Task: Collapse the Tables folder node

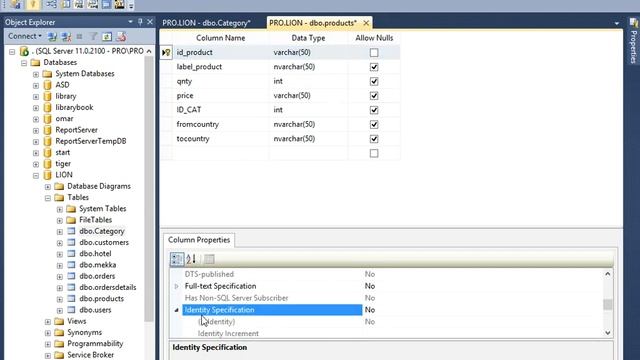Action: (x=48, y=198)
